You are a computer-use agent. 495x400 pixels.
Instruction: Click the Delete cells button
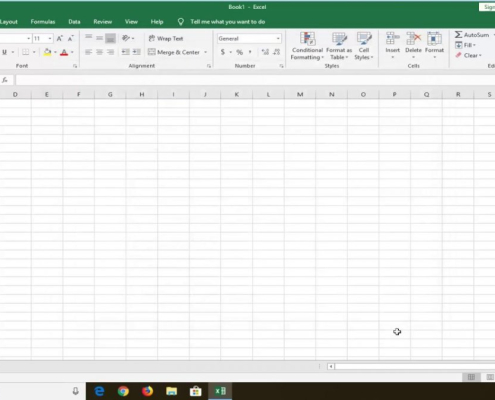coord(413,46)
